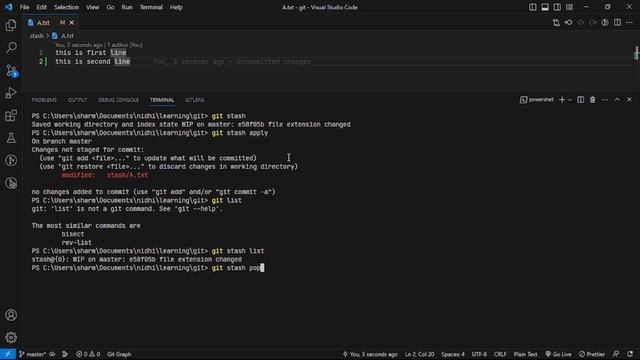Click UTF-8 encoding selector
This screenshot has width=640, height=360.
click(x=479, y=354)
